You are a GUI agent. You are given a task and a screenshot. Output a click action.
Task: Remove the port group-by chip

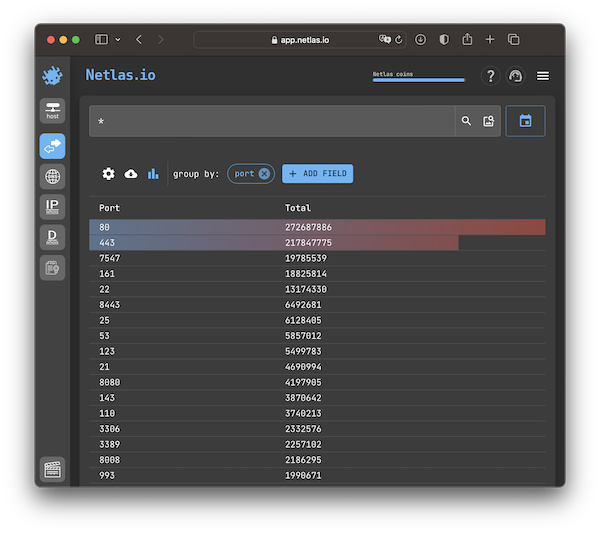pos(264,174)
